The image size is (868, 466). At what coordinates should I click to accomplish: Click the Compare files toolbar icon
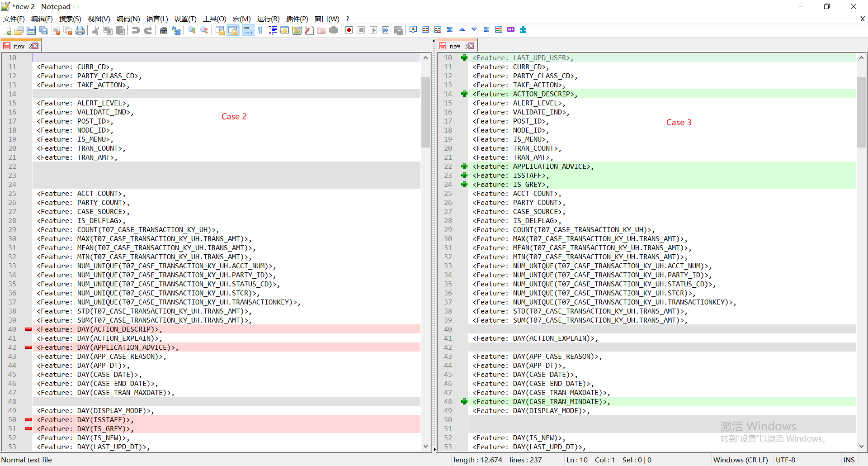pos(425,29)
